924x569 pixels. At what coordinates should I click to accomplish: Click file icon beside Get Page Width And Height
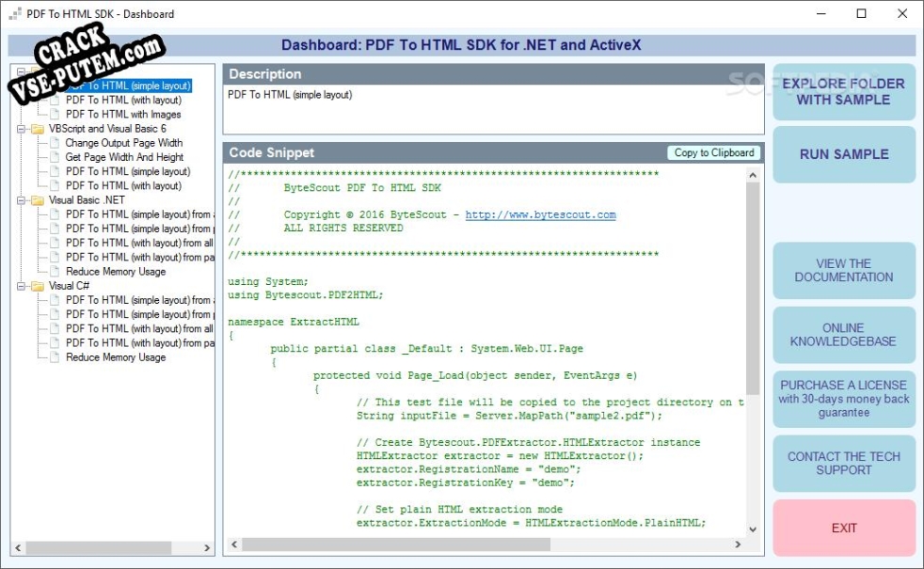[x=55, y=157]
